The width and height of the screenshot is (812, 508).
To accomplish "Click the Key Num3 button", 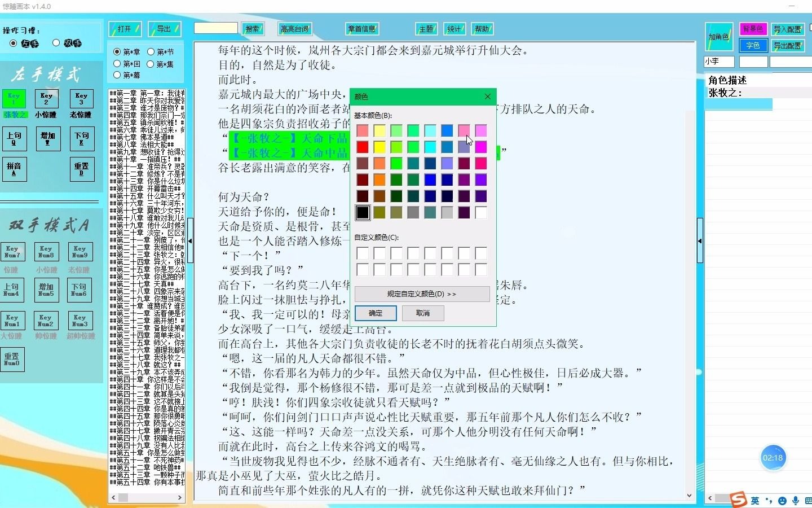I will click(x=80, y=321).
